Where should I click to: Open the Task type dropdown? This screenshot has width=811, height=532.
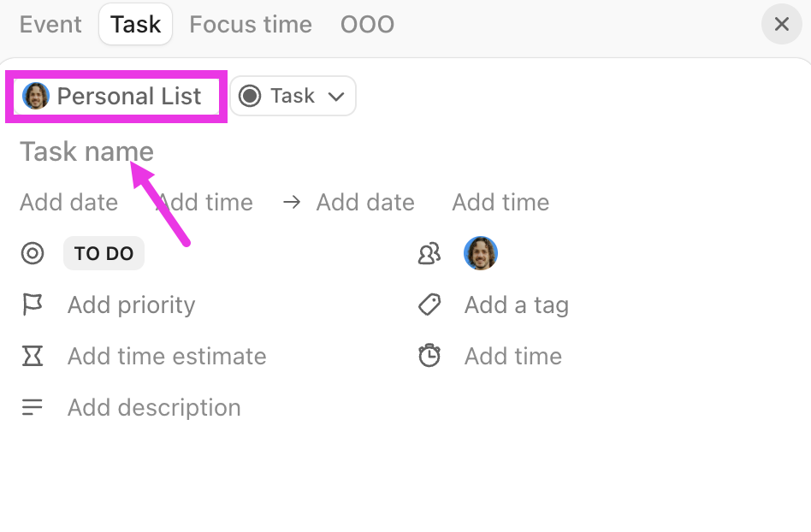point(293,96)
